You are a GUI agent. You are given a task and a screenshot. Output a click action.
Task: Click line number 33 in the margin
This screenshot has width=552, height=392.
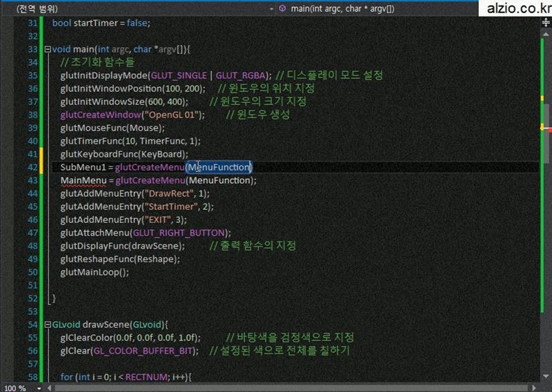tap(32, 49)
